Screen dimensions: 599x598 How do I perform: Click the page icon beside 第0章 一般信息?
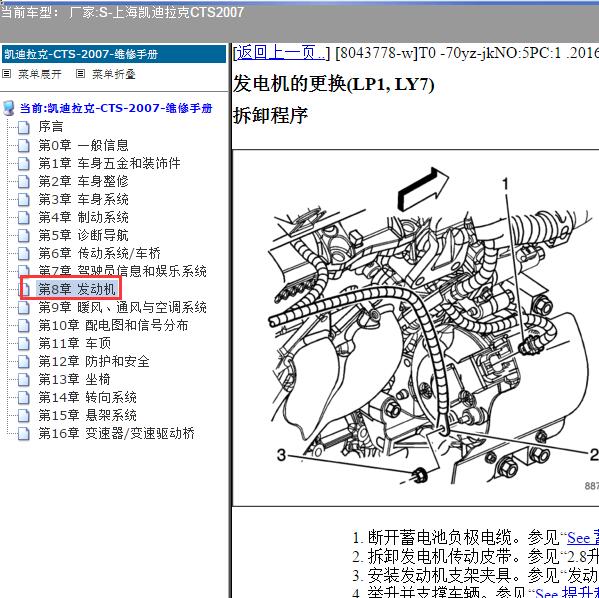click(24, 145)
